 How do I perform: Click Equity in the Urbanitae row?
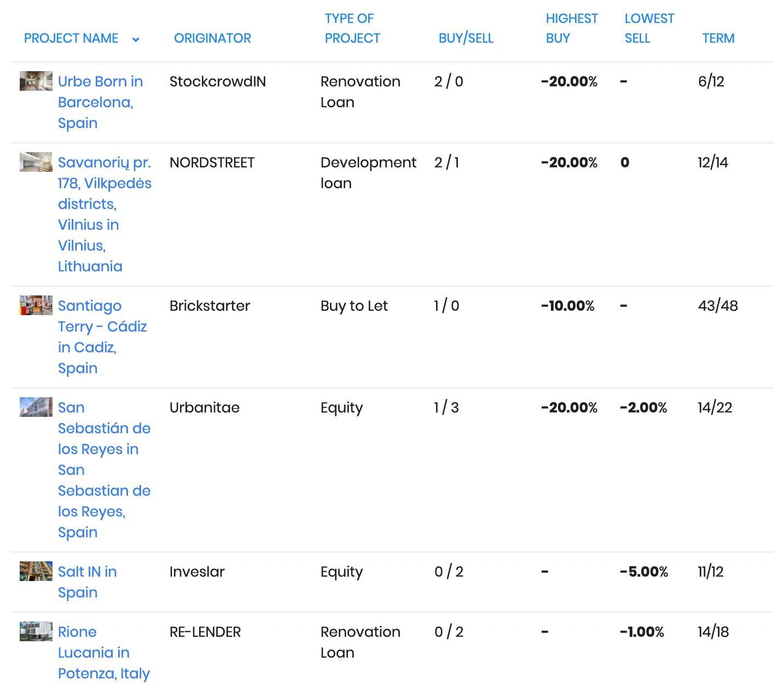342,408
